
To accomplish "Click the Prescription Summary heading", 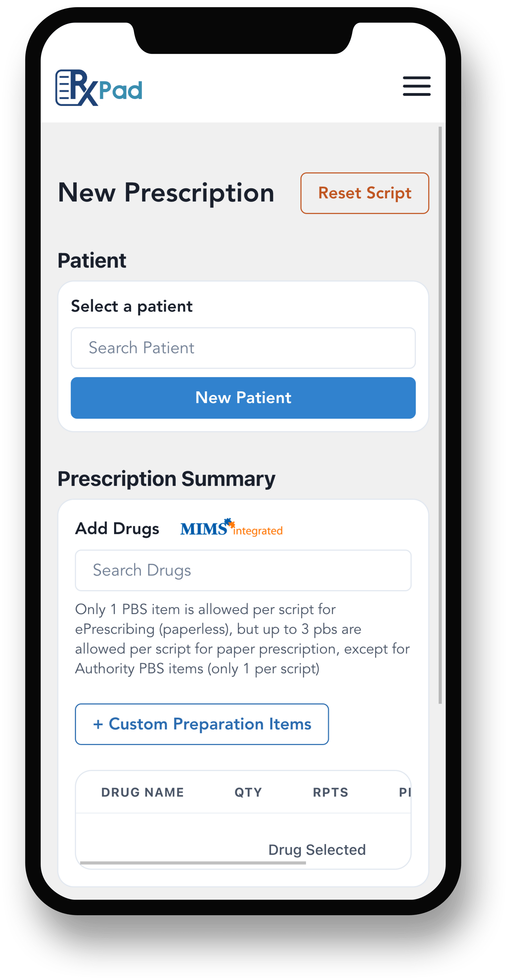I will [166, 479].
